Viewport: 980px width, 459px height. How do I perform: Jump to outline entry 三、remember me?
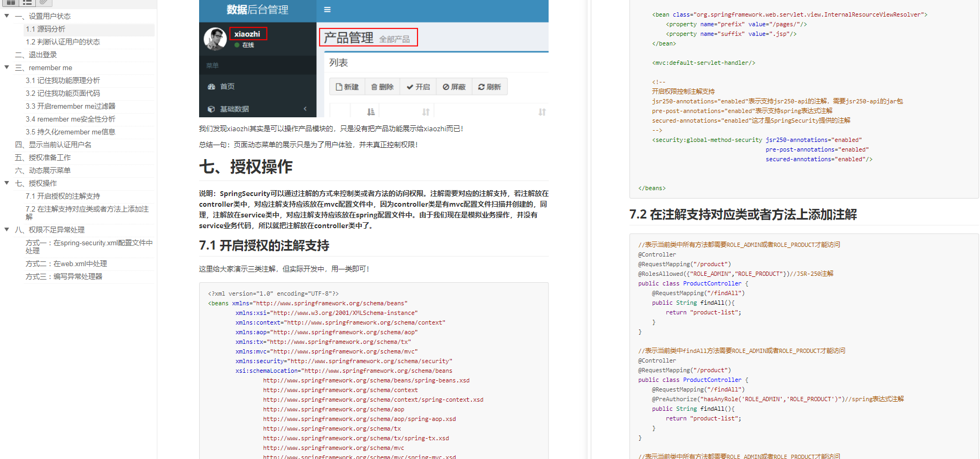click(43, 67)
